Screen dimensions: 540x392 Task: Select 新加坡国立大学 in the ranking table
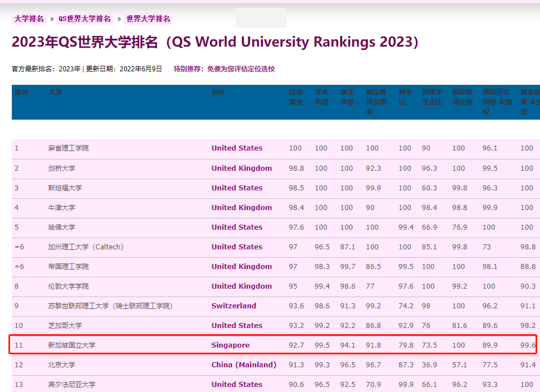point(72,345)
